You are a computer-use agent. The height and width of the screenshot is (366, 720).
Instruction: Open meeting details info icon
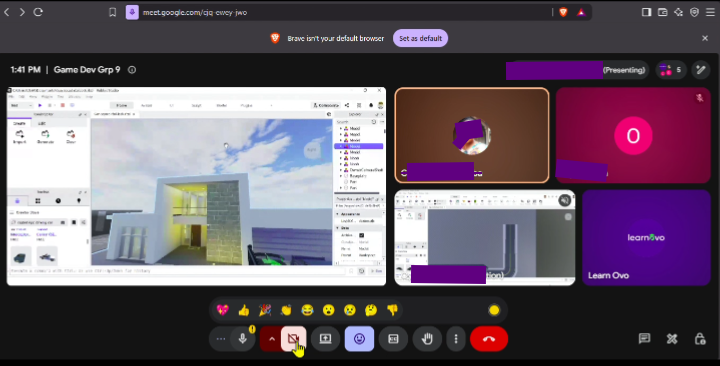[x=132, y=70]
